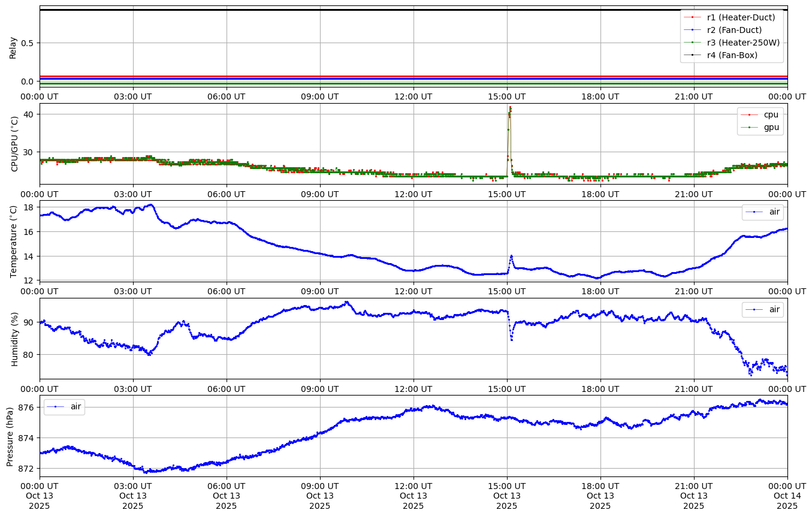
Task: Click the r1 (Heater-Duct) legend entry
Action: click(741, 17)
